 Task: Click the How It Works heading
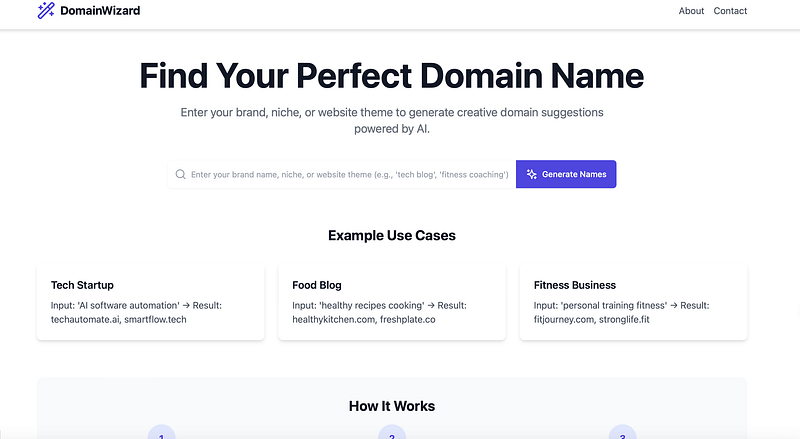click(392, 406)
